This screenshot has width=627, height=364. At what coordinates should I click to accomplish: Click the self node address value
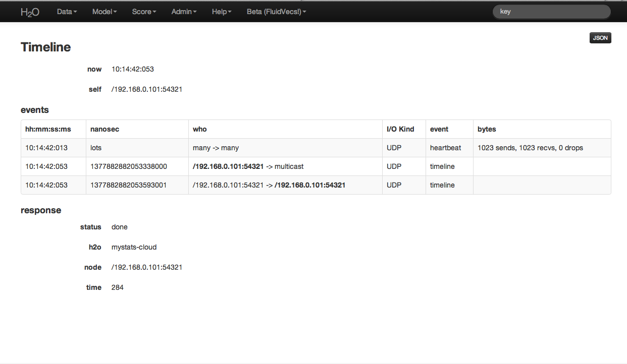tap(146, 89)
